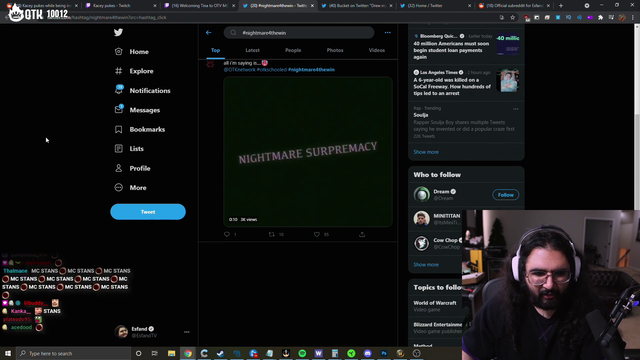Click the blue Tweet button
Viewport: 640px width, 360px height.
click(x=148, y=212)
